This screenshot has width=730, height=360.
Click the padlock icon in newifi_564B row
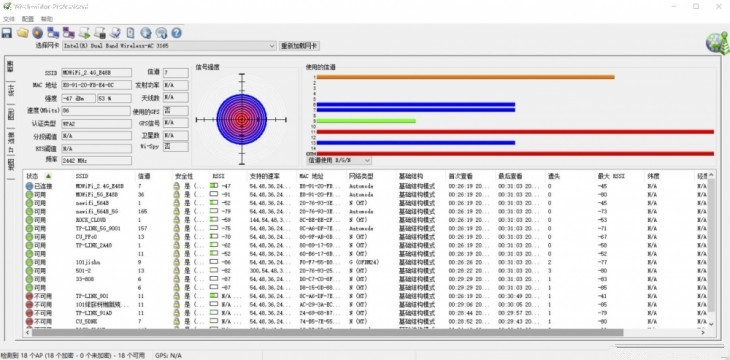[x=176, y=203]
